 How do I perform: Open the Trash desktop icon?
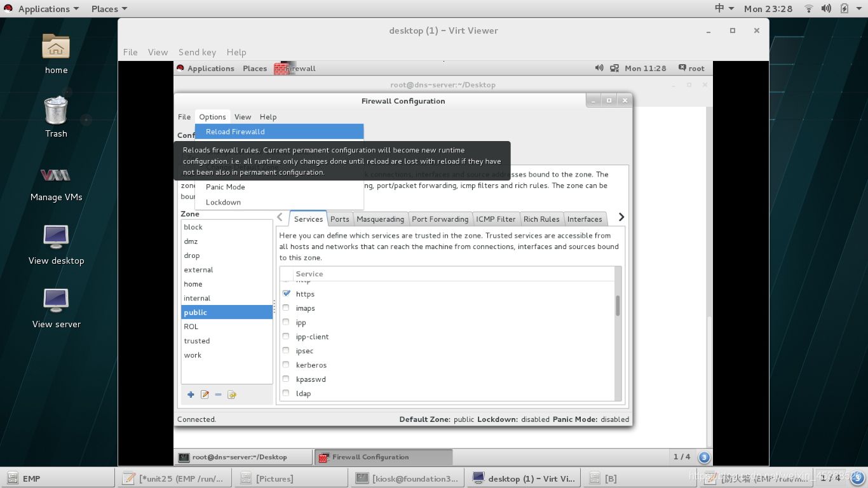click(56, 110)
